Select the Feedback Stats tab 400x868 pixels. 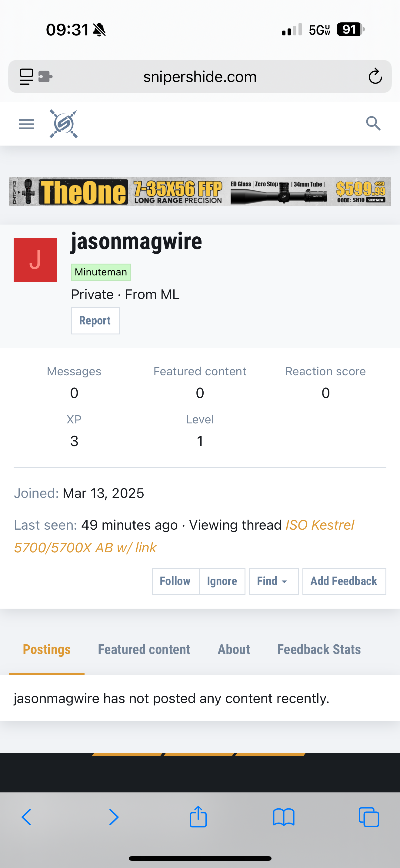click(319, 649)
